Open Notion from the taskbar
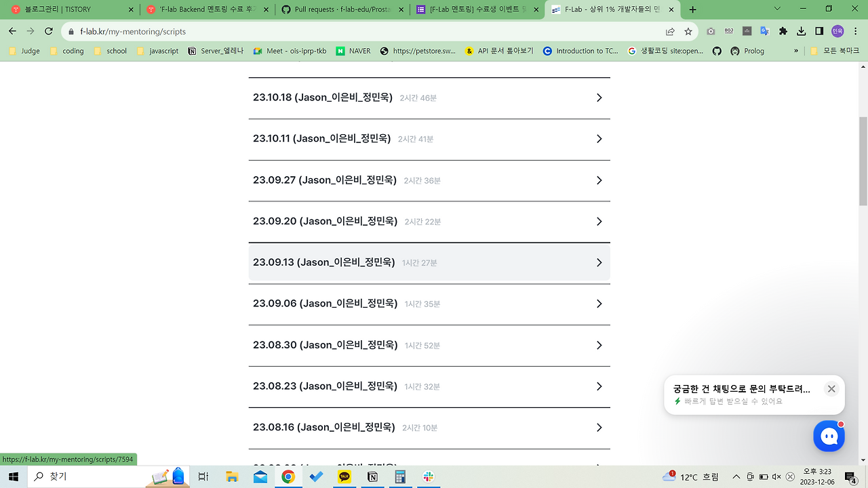This screenshot has height=488, width=868. click(372, 477)
